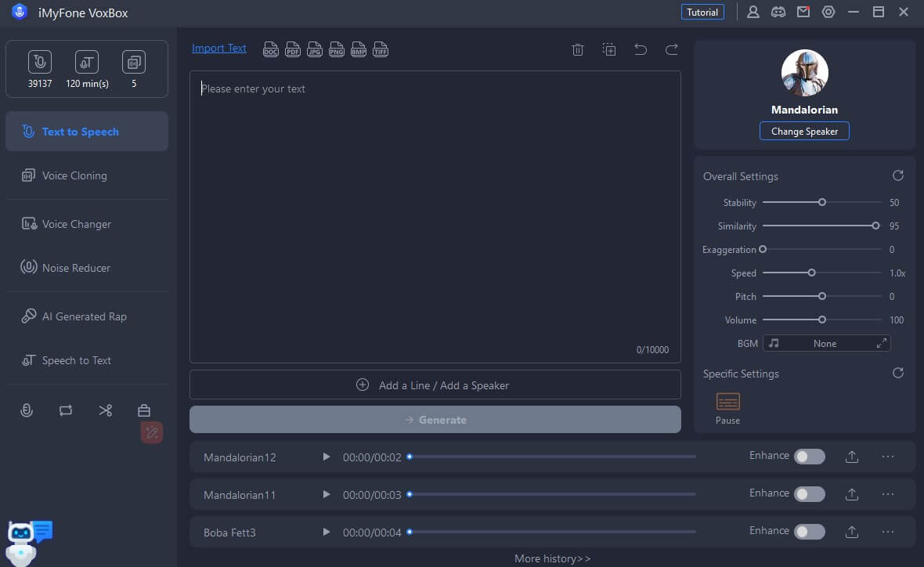This screenshot has height=567, width=924.
Task: Click the Exaggeration slider handle
Action: [763, 249]
